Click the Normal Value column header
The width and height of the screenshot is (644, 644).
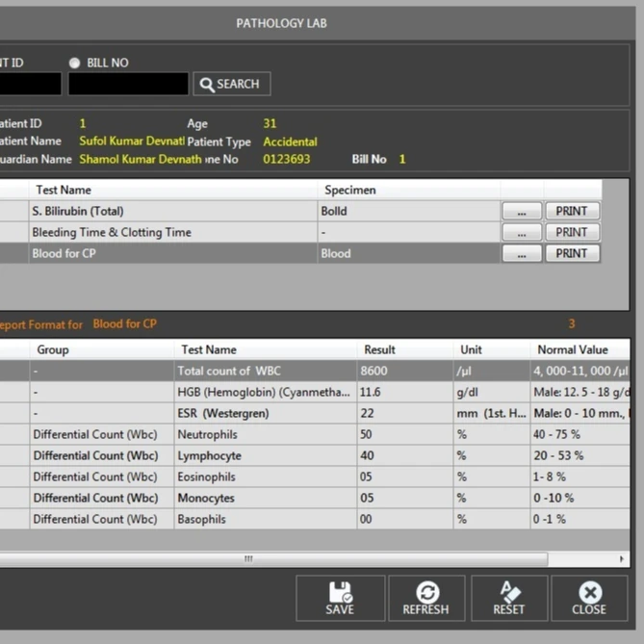[x=580, y=349]
